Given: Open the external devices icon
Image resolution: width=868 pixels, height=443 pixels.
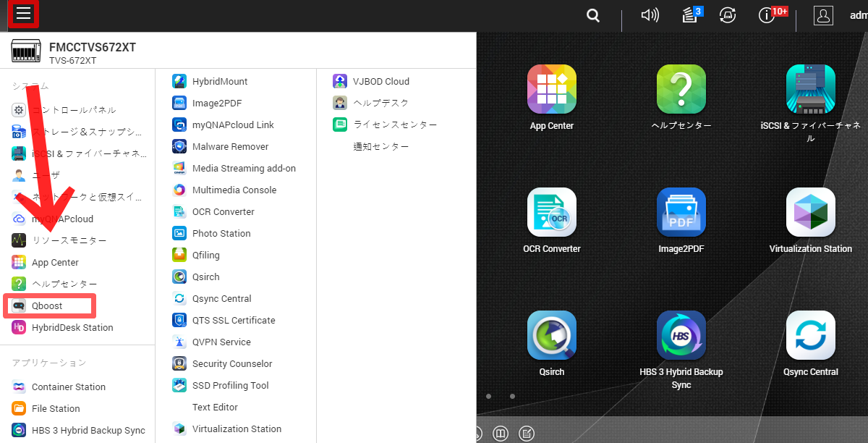Looking at the screenshot, I should (728, 15).
